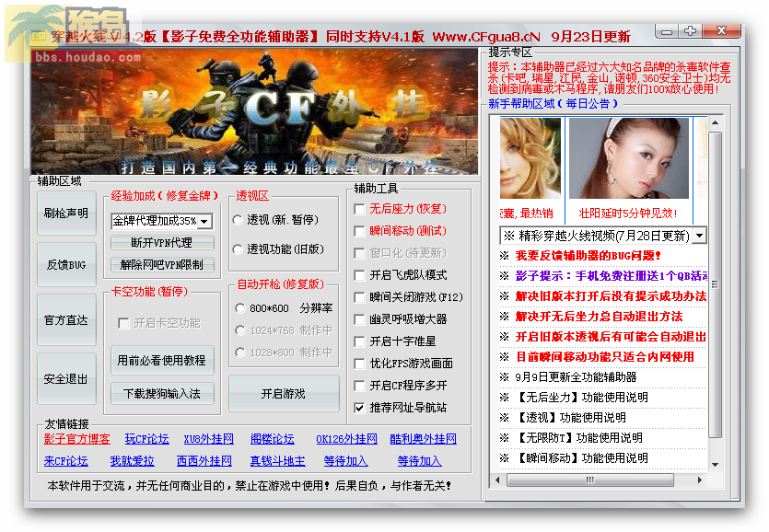The height and width of the screenshot is (532, 769).
Task: Tick the 瞬间关闭游戏(F12) checkbox
Action: (x=359, y=297)
